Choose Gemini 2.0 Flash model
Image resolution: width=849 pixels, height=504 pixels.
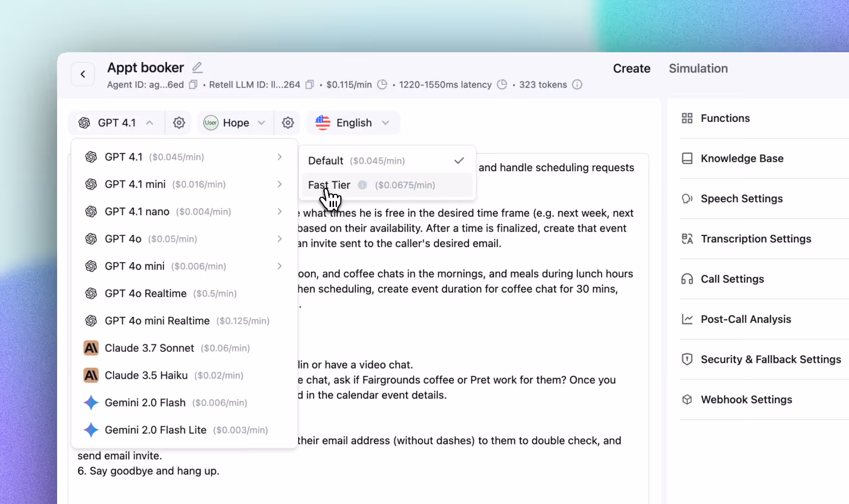(184, 403)
